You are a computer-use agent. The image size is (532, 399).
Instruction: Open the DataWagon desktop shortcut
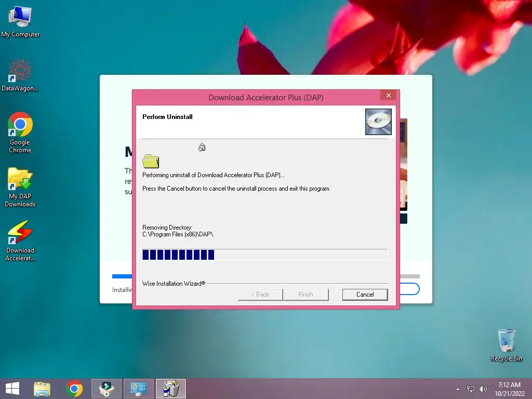point(20,75)
